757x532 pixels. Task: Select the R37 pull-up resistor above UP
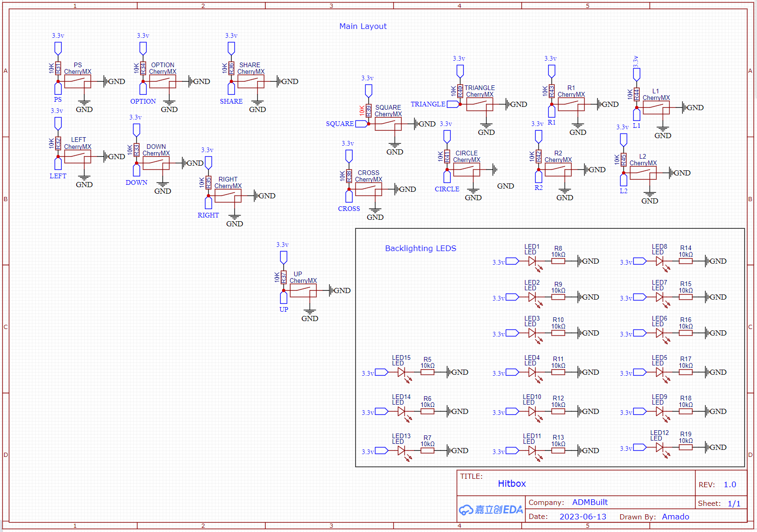point(283,277)
